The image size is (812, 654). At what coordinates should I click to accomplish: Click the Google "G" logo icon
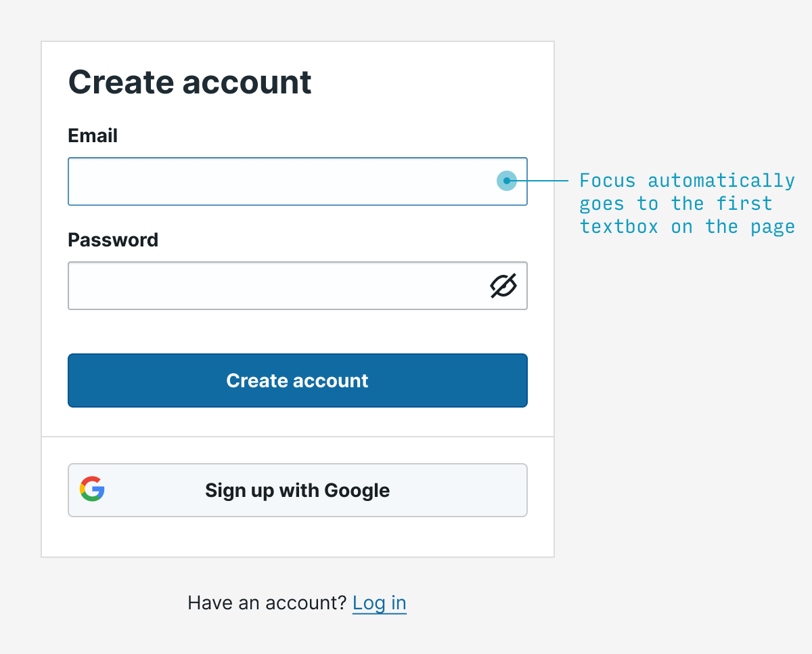click(x=92, y=489)
